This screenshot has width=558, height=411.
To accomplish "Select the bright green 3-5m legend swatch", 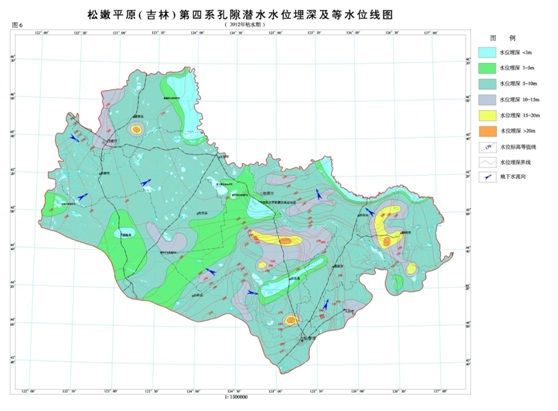I will coord(487,68).
